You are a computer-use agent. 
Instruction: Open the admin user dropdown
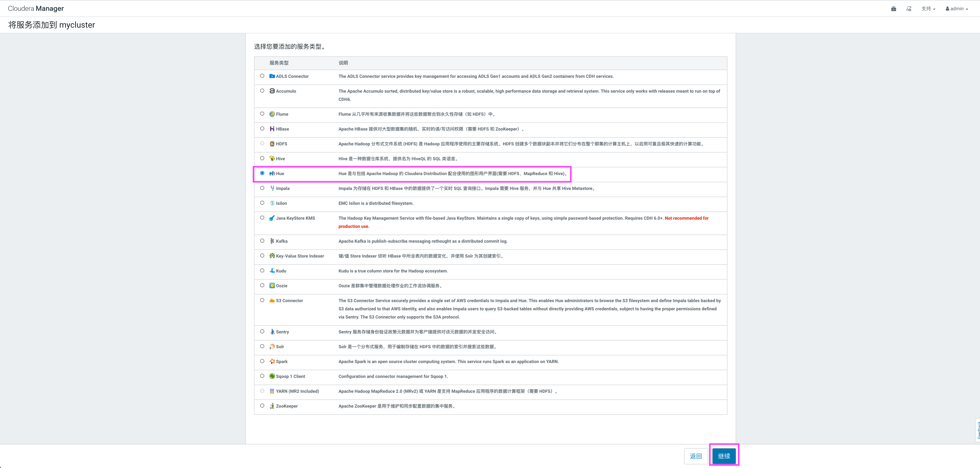957,9
